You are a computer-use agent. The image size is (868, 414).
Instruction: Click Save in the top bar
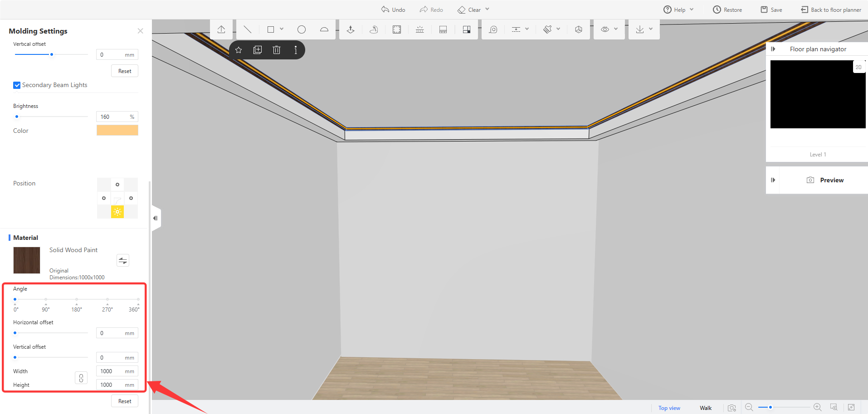coord(771,10)
